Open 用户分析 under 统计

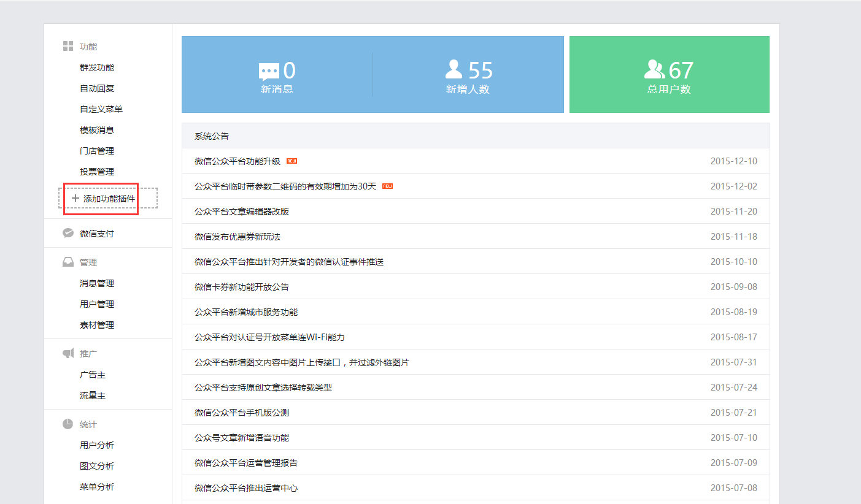point(97,445)
